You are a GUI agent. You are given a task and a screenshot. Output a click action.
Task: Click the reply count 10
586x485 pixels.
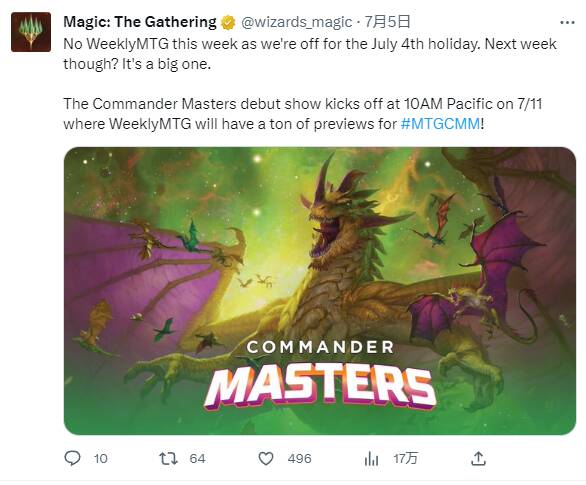[101, 458]
